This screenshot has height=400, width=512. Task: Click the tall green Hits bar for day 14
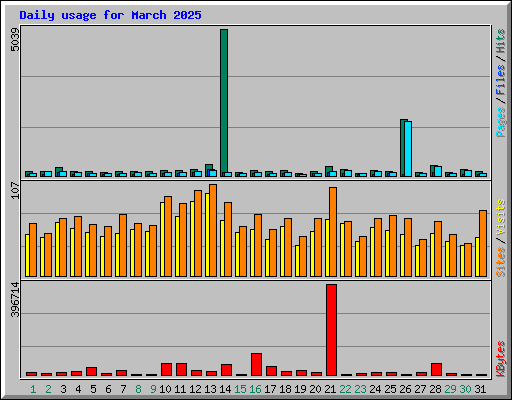click(224, 103)
